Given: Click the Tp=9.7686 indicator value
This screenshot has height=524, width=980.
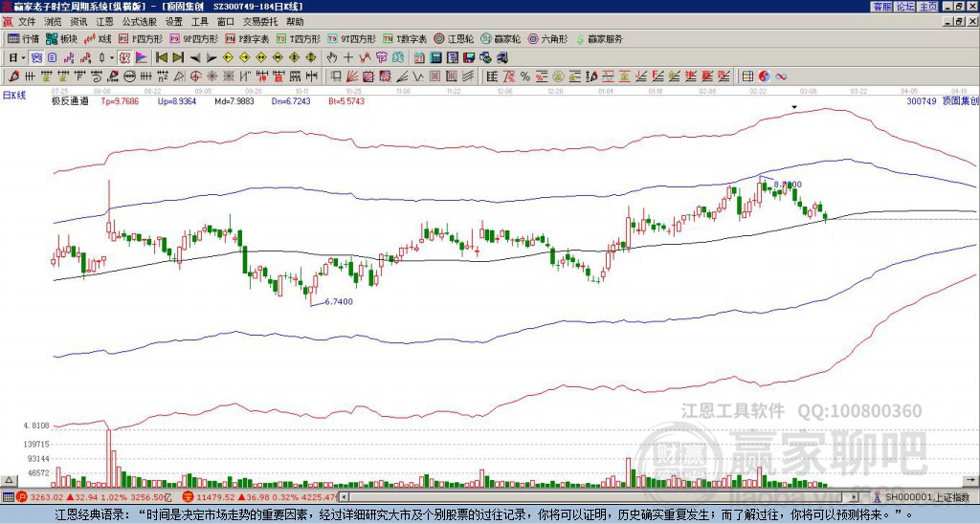Looking at the screenshot, I should (120, 100).
